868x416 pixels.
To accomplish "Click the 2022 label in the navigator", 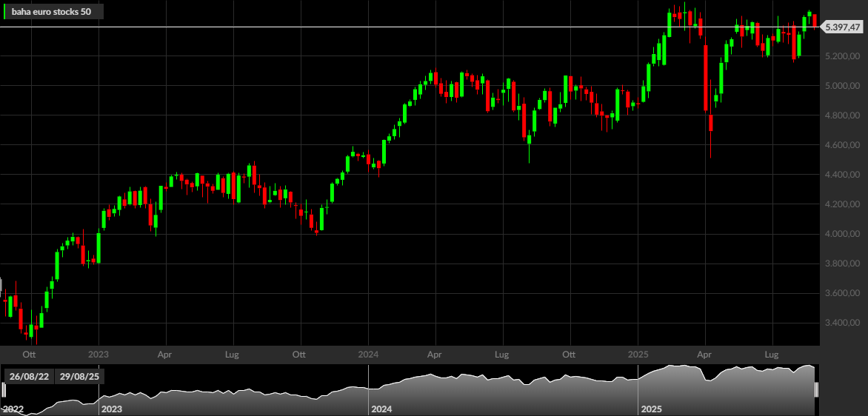I will click(x=13, y=409).
